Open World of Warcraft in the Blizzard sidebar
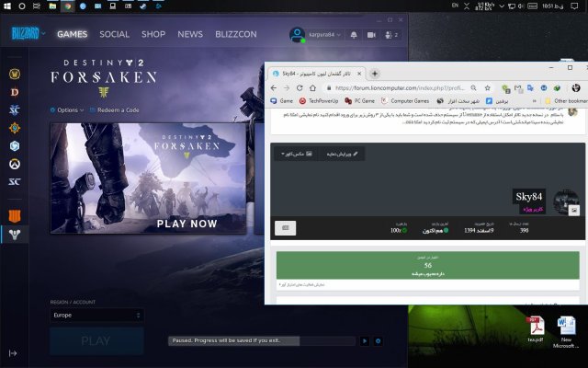This screenshot has height=368, width=588. point(15,74)
